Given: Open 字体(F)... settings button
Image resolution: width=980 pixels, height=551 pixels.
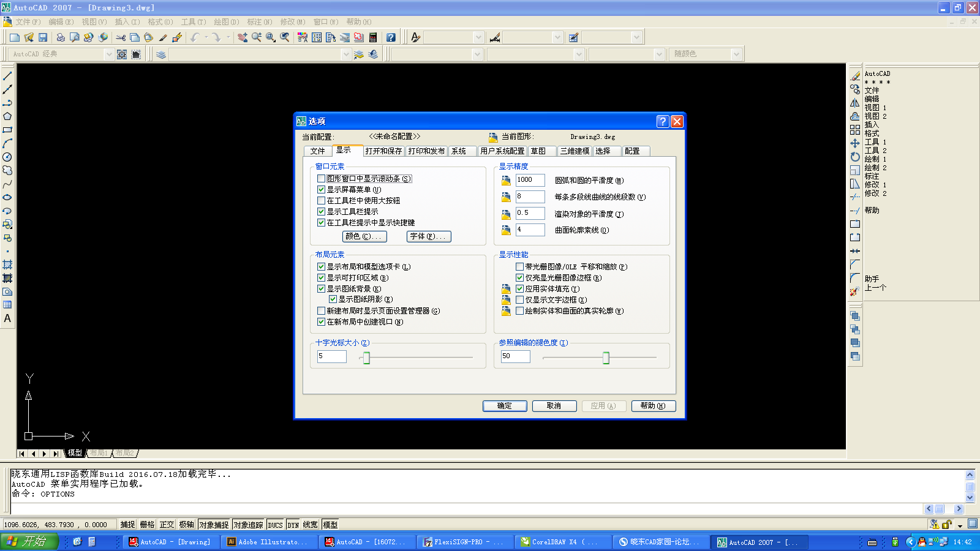Looking at the screenshot, I should tap(429, 236).
